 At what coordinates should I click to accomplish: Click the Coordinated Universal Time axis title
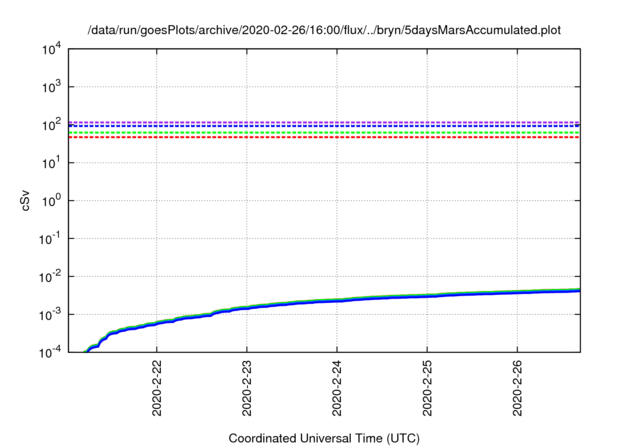tap(324, 438)
